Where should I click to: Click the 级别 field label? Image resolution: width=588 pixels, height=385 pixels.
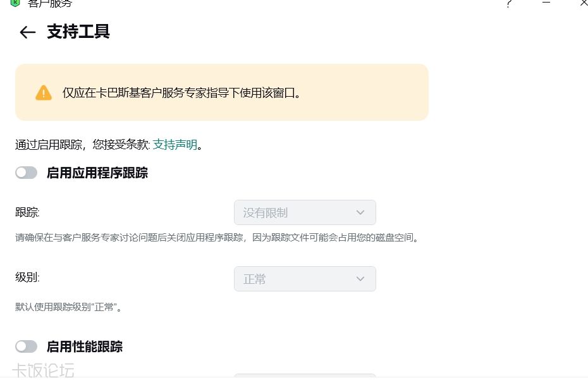(27, 277)
